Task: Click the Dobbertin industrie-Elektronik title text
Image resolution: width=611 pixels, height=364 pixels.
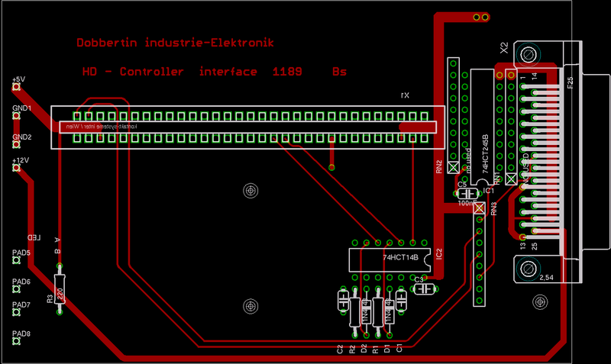Action: [174, 43]
